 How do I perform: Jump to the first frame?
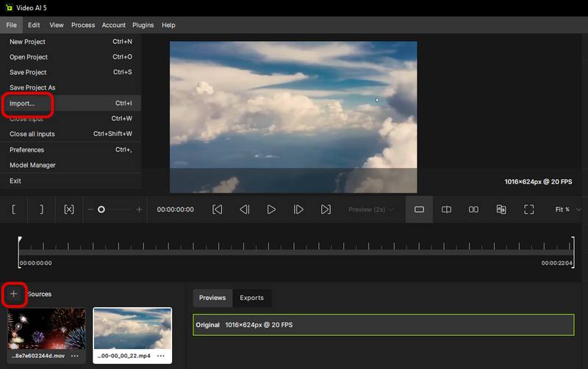[x=218, y=209]
